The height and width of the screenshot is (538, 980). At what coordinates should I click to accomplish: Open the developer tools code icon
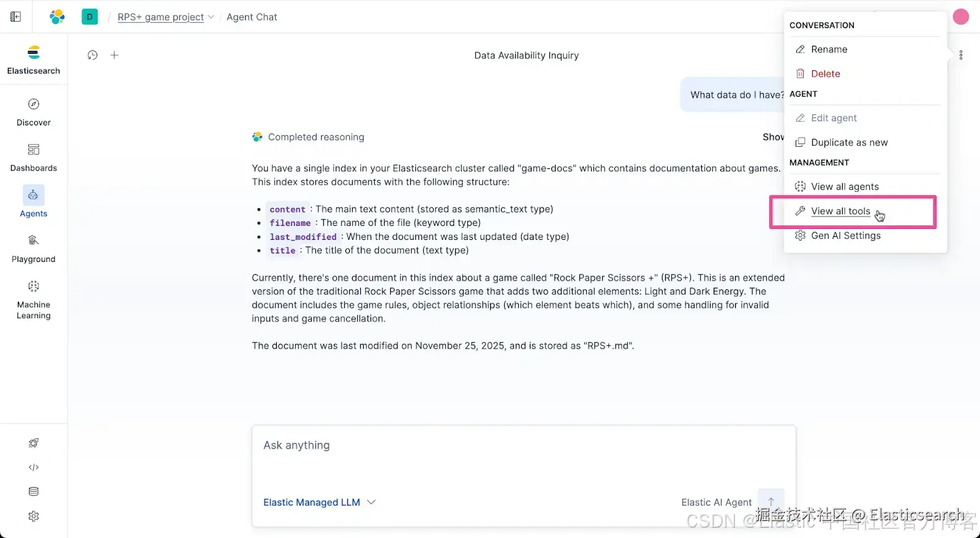34,468
